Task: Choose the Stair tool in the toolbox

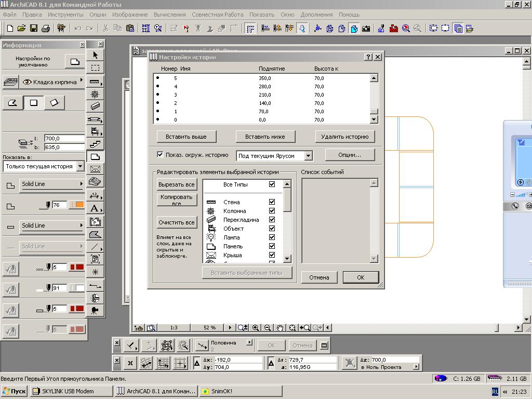Action: point(95,144)
